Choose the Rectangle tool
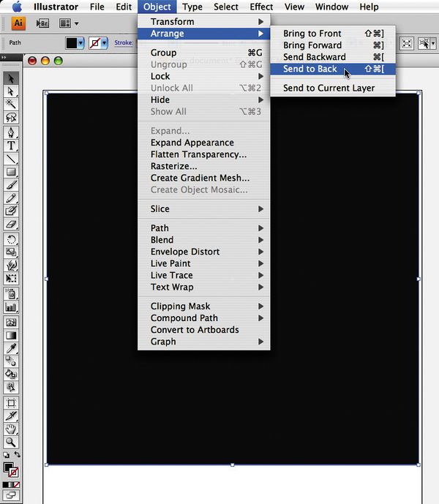The width and height of the screenshot is (439, 504). click(12, 172)
